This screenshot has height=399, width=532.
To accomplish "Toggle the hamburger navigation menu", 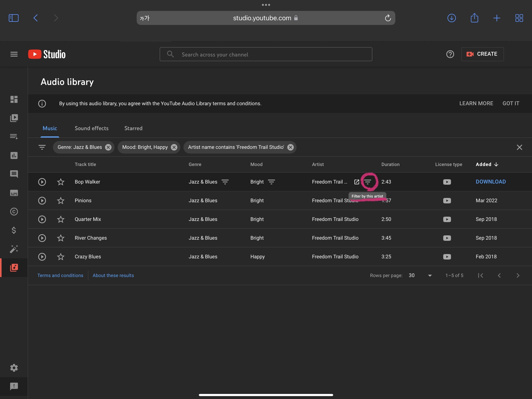I will click(x=14, y=54).
